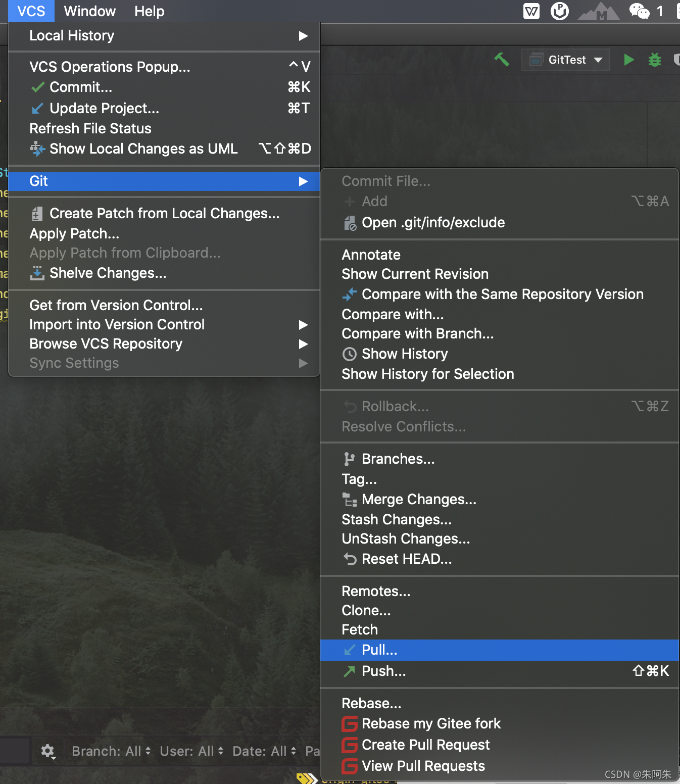Select Create Pull Request
Image resolution: width=680 pixels, height=784 pixels.
click(x=499, y=745)
